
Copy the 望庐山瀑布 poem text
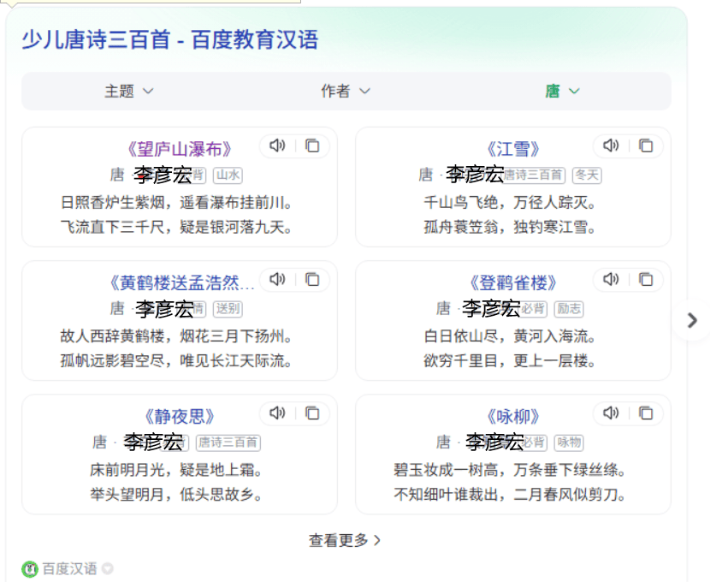pos(312,145)
